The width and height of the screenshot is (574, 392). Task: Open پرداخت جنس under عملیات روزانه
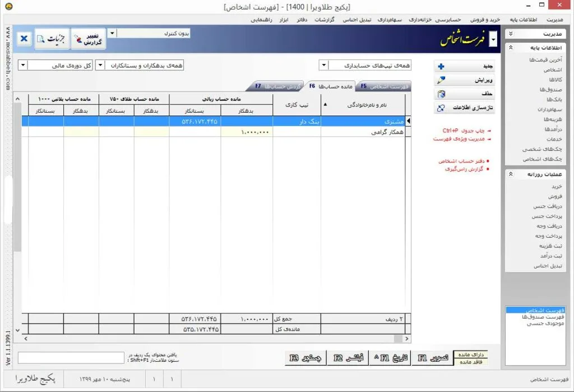tap(547, 216)
